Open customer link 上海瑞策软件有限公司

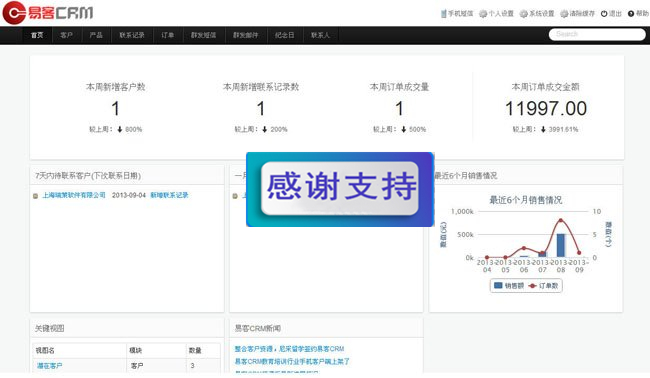pos(74,195)
